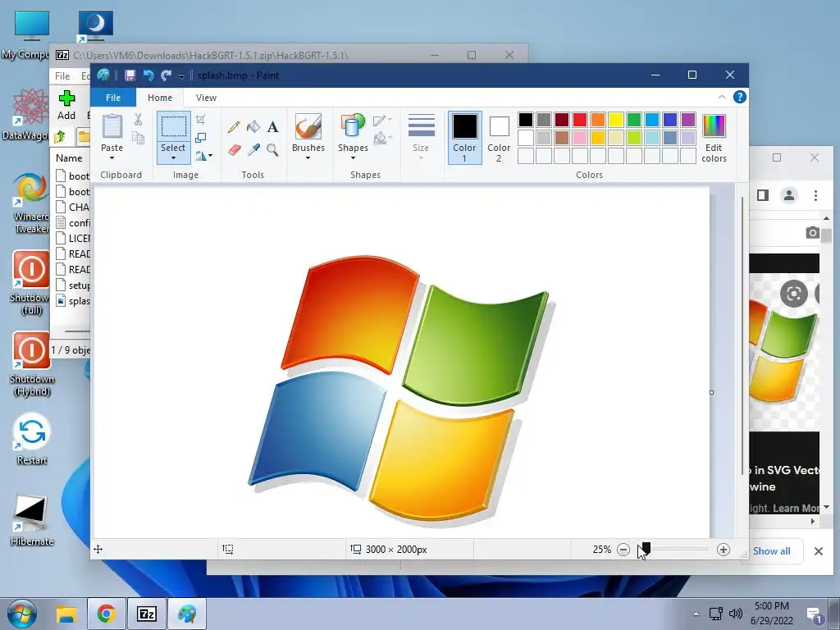Open the Chrome three-dot menu

[815, 195]
